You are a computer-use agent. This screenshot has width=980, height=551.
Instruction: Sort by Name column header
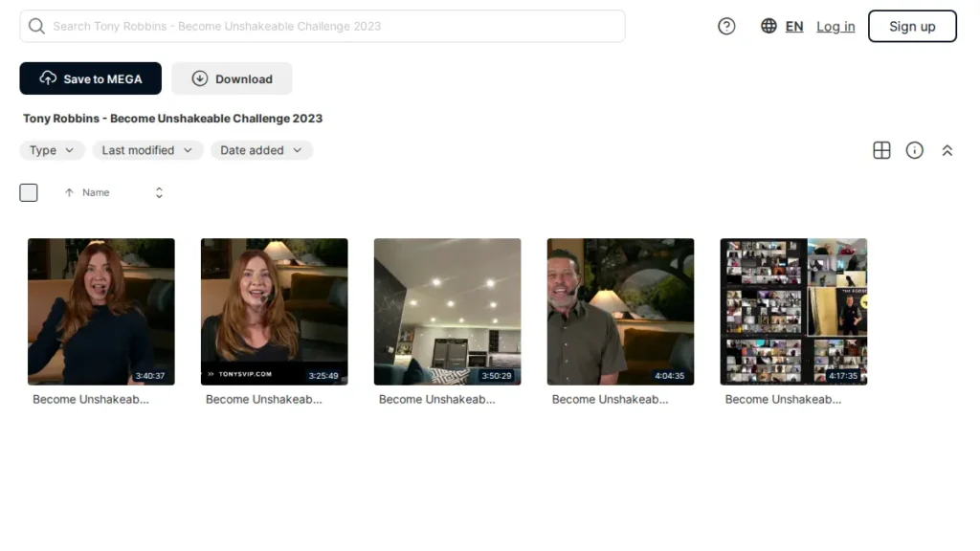96,192
